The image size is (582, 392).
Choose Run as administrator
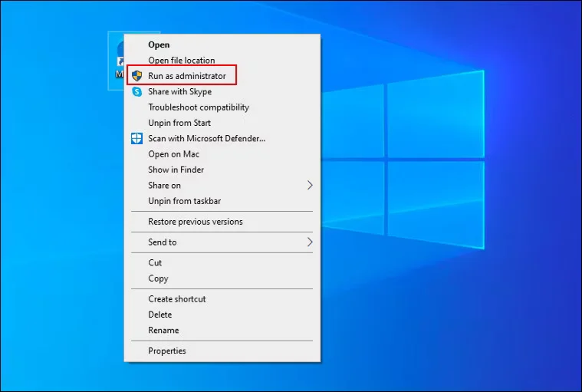point(187,76)
